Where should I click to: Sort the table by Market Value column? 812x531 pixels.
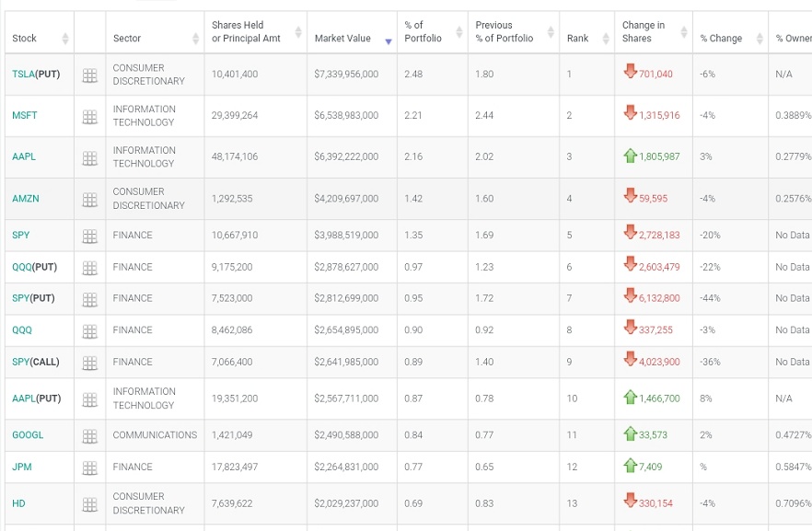(342, 39)
